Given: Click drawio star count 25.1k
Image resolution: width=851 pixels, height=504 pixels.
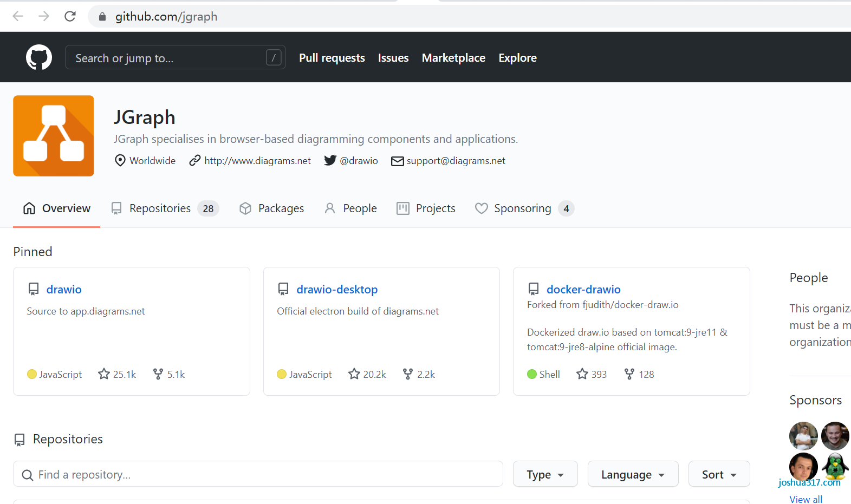Looking at the screenshot, I should pyautogui.click(x=117, y=374).
